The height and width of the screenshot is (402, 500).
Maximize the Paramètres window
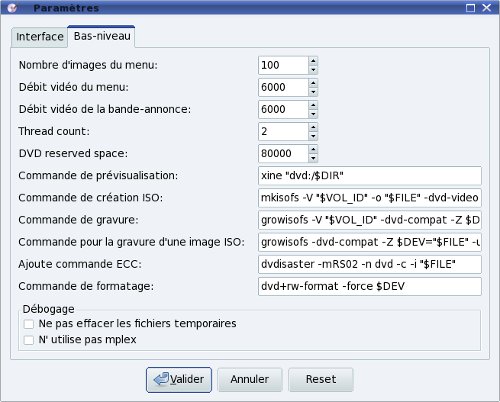coord(470,8)
